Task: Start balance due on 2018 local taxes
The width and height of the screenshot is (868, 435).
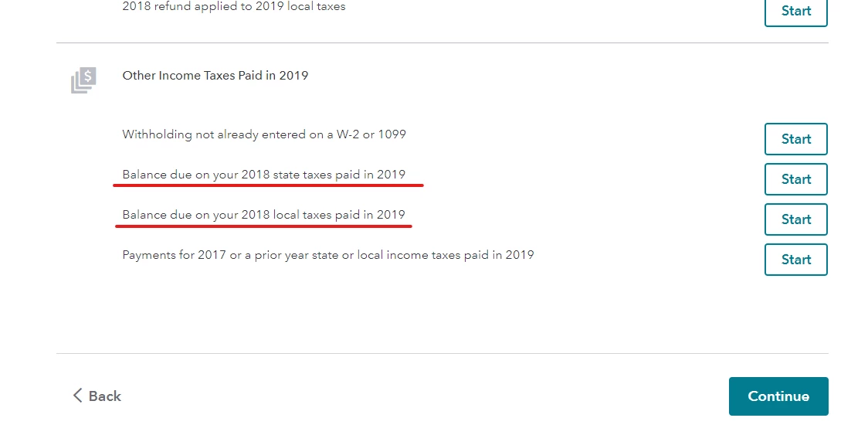Action: click(795, 219)
